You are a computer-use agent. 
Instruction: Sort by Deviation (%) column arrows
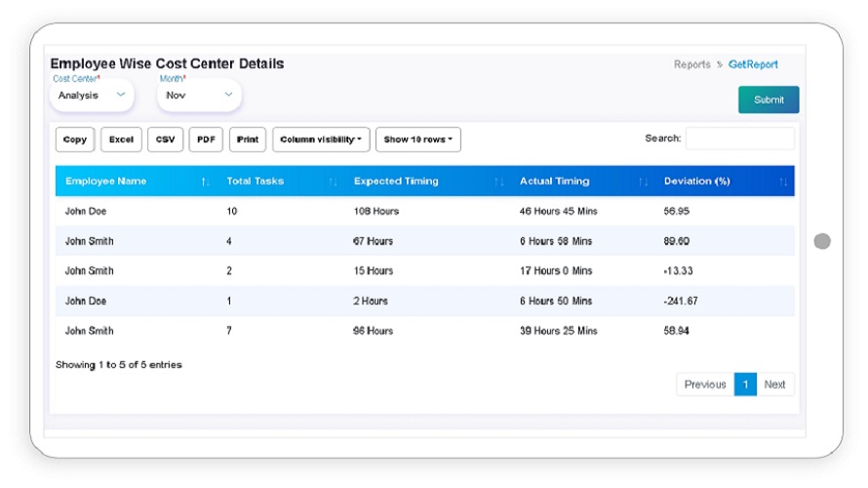(x=783, y=182)
